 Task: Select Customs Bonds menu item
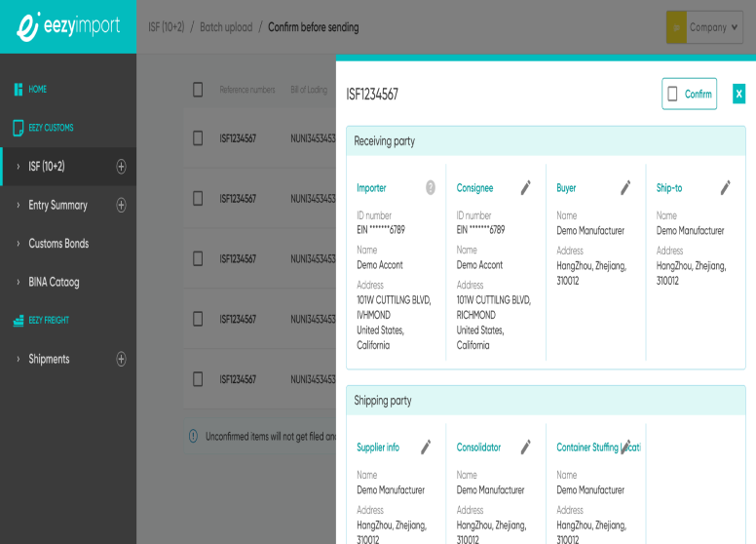58,244
